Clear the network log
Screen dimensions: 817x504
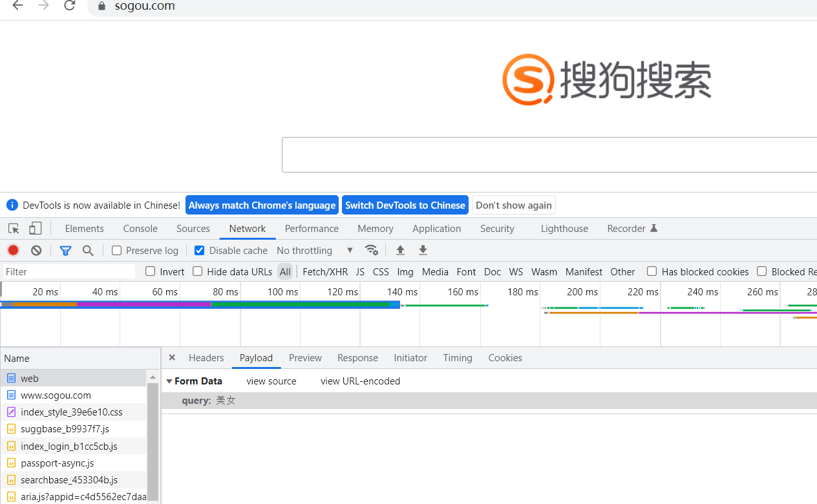tap(36, 250)
